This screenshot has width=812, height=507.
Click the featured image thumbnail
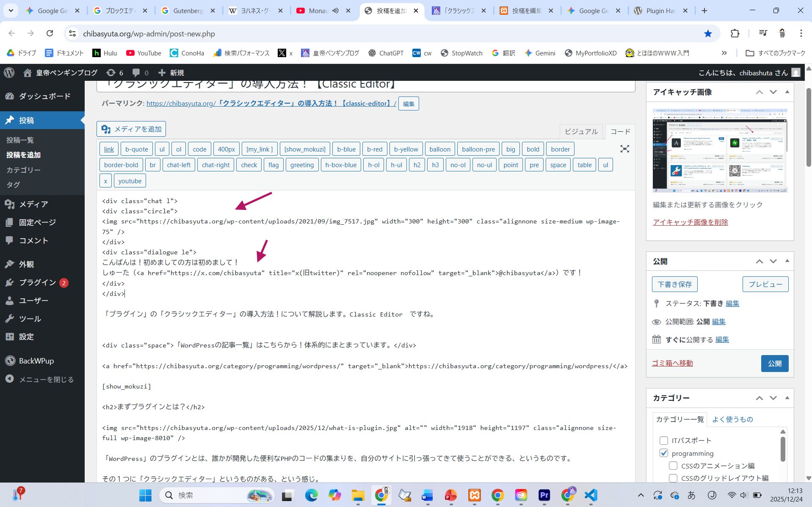click(720, 151)
